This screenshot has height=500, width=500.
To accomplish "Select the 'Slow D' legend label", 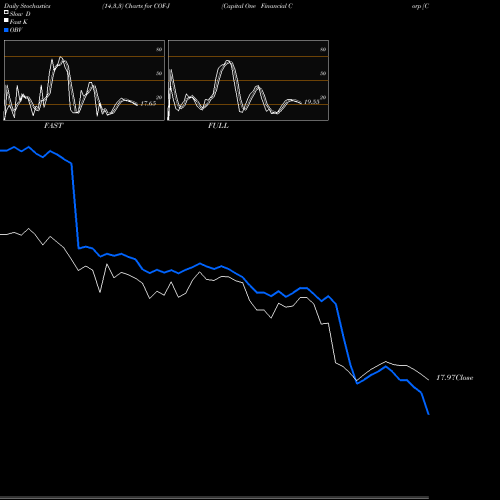I will (x=20, y=14).
